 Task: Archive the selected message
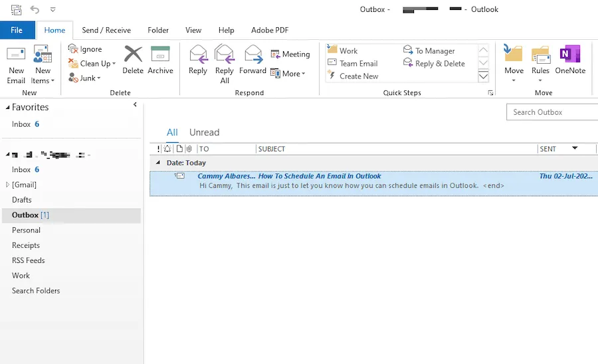click(x=160, y=60)
